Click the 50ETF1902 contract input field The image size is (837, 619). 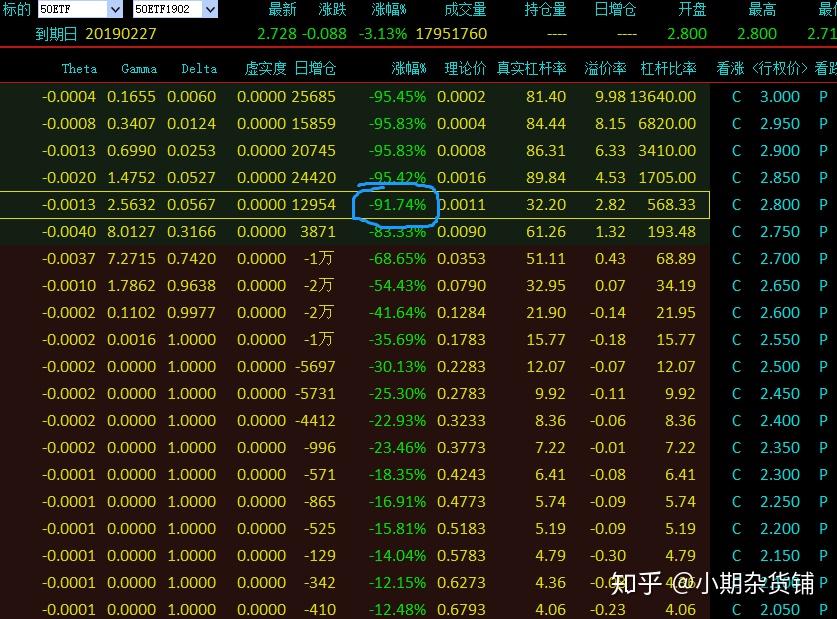click(x=168, y=9)
